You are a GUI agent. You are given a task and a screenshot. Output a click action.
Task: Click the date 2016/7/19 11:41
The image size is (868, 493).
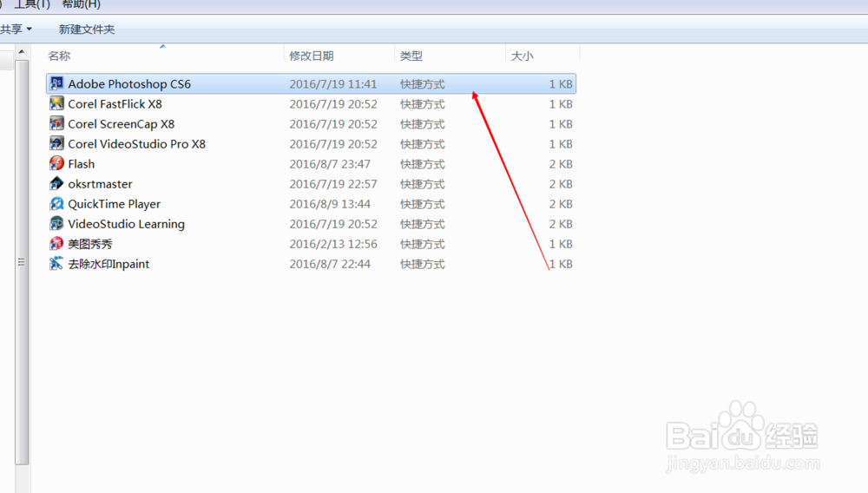click(x=332, y=84)
